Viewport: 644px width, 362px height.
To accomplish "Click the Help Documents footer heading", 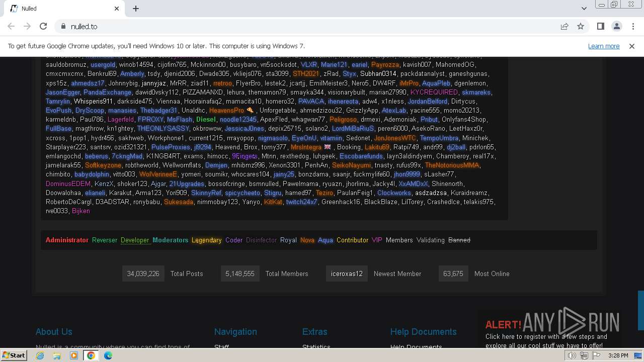I will (x=423, y=332).
